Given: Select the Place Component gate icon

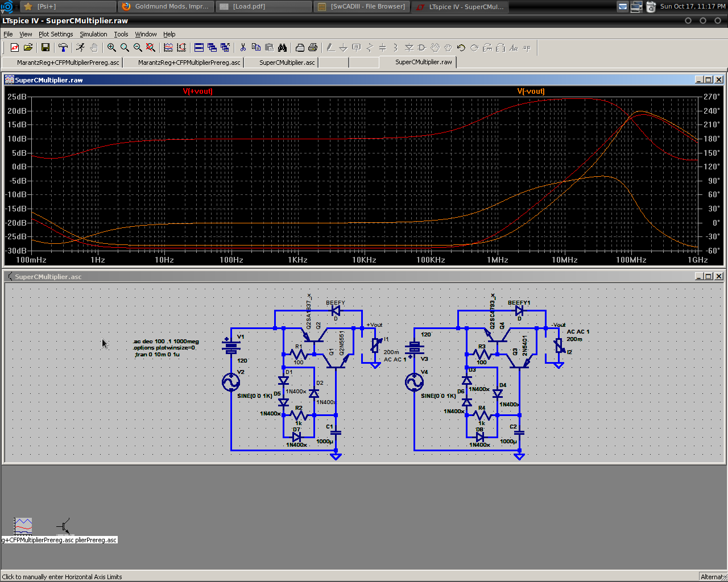Looking at the screenshot, I should pos(422,48).
